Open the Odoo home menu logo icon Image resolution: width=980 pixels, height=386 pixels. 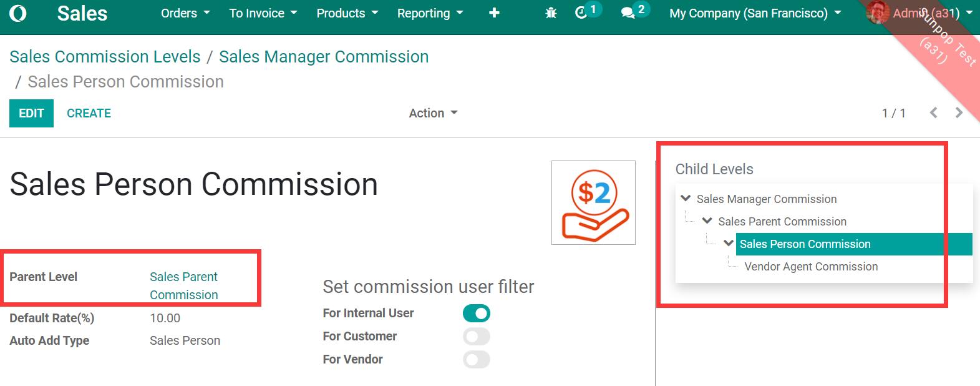pyautogui.click(x=18, y=13)
